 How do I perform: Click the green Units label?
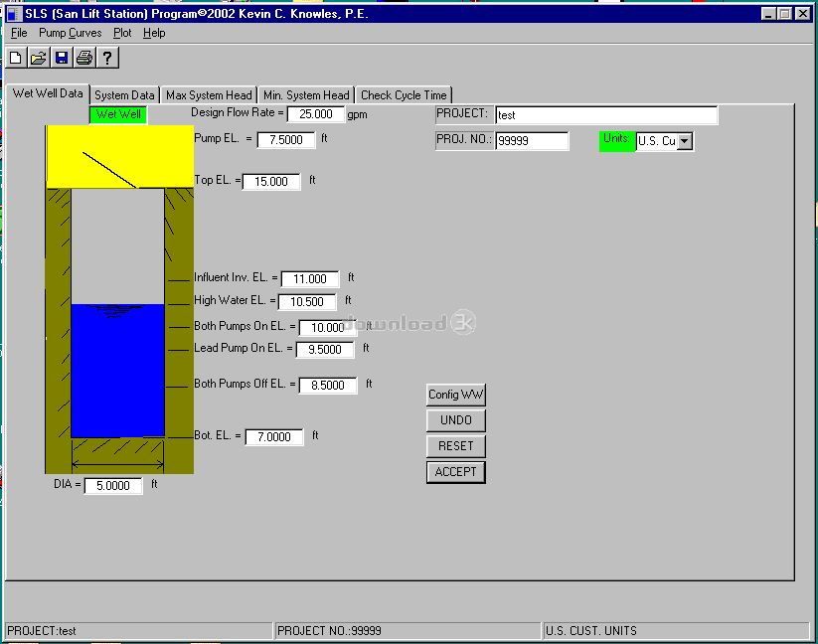(x=617, y=141)
